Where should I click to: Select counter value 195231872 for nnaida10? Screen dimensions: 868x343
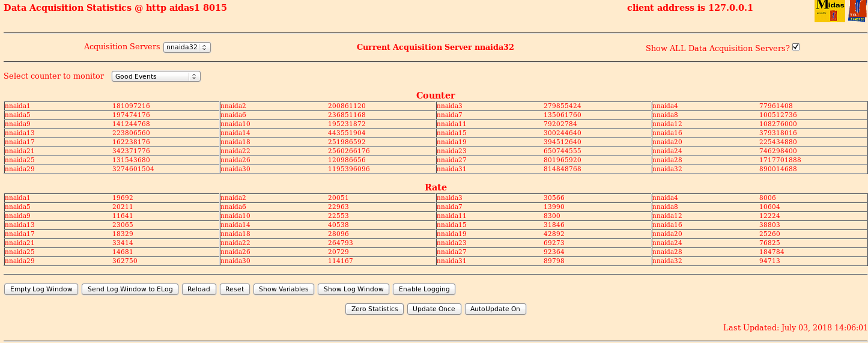(x=347, y=124)
